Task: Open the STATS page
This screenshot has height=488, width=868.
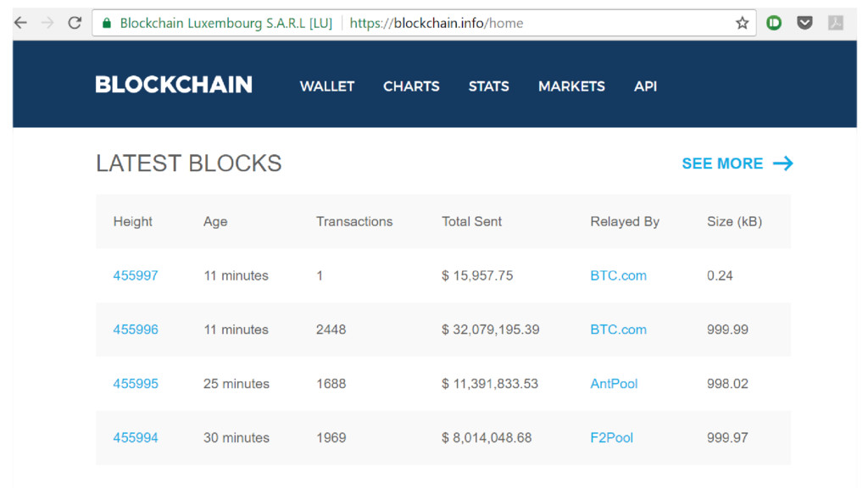Action: pyautogui.click(x=489, y=86)
